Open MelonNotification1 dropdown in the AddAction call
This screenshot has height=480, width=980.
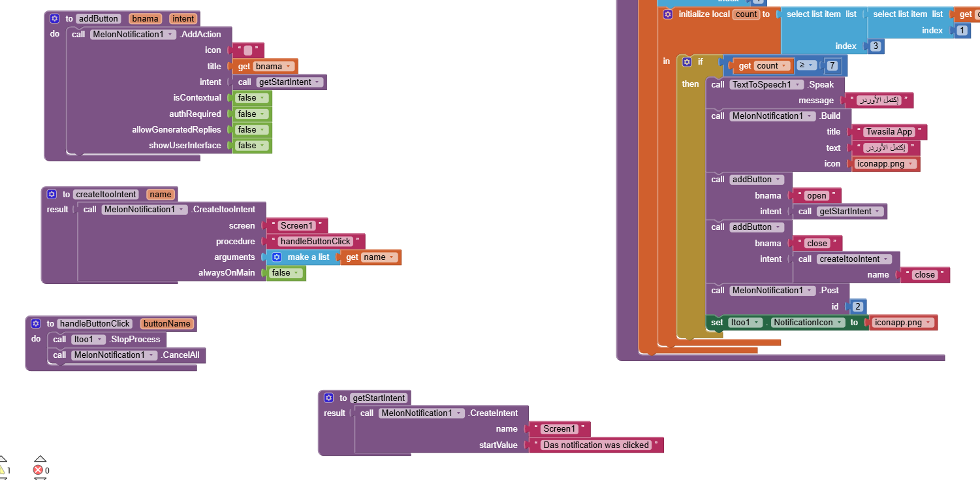[x=133, y=35]
